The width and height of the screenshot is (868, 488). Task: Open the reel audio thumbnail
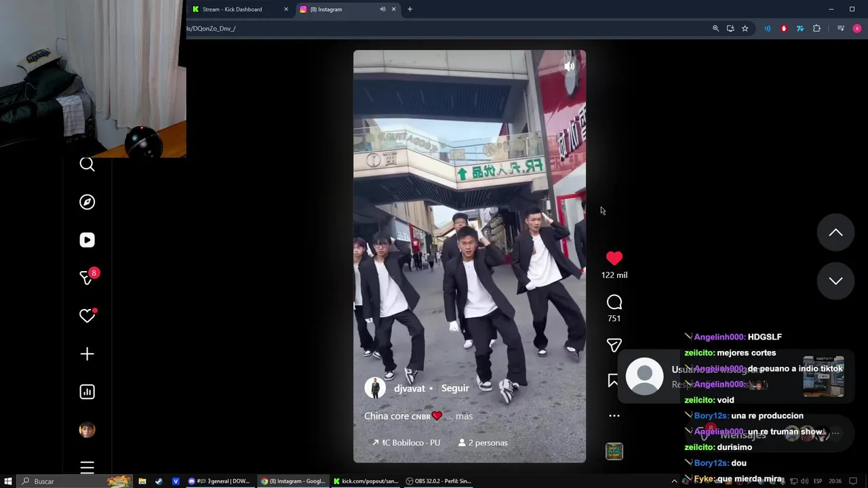[614, 451]
